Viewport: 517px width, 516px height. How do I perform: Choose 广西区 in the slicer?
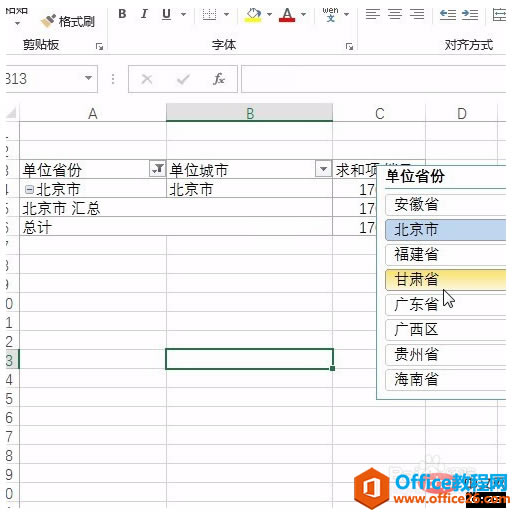click(x=446, y=329)
